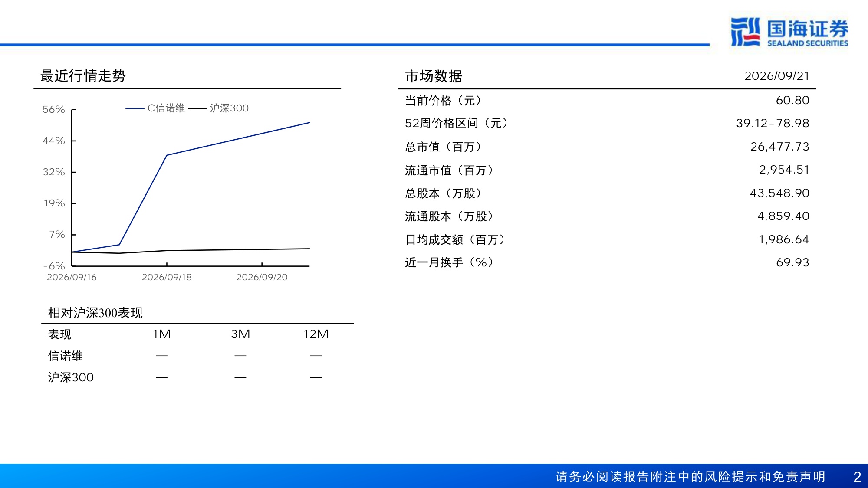Click the date 2026/09/21 in market data header
868x488 pixels.
click(x=777, y=76)
